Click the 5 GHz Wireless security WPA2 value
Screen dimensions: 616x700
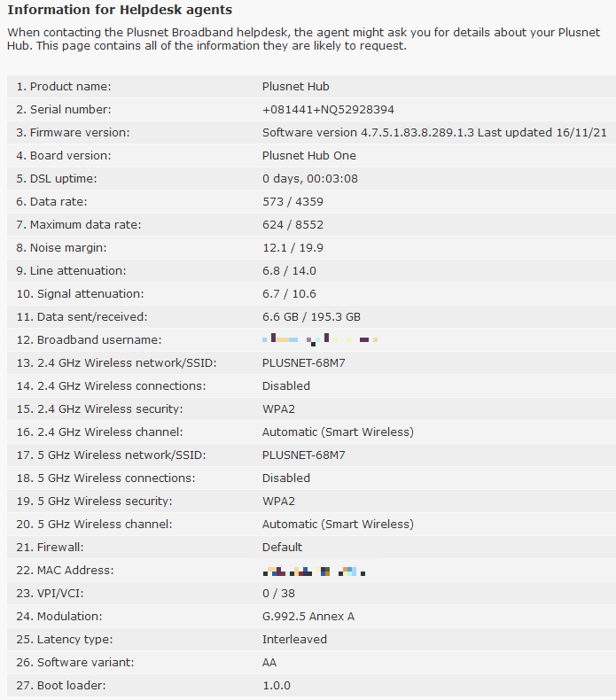278,502
